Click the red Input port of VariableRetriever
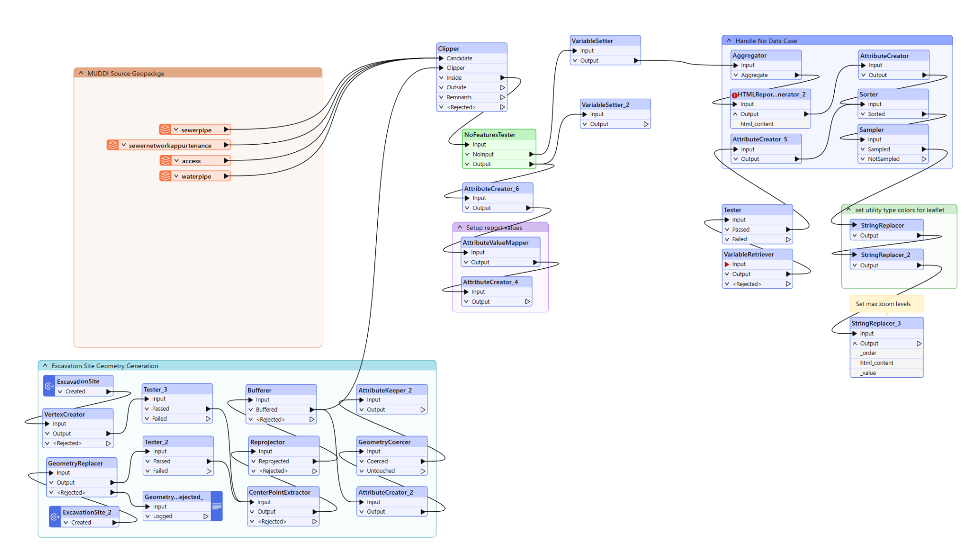Screen dimensions: 978x560 click(x=727, y=264)
